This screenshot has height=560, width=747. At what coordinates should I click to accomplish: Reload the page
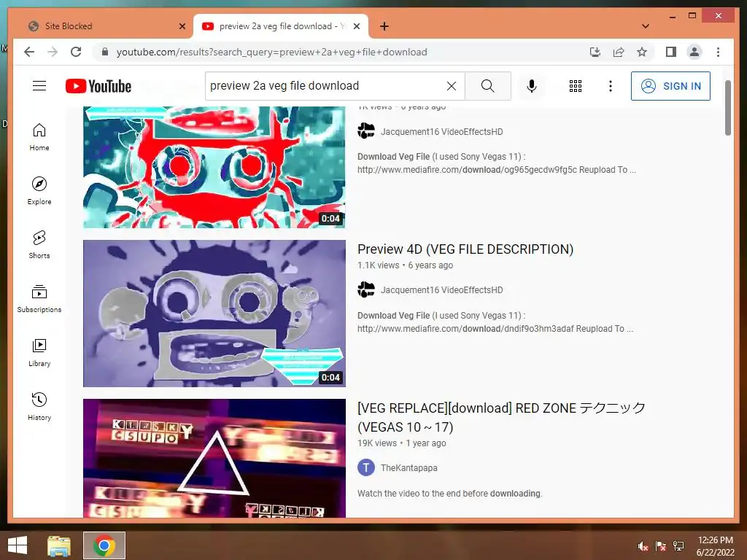[76, 52]
